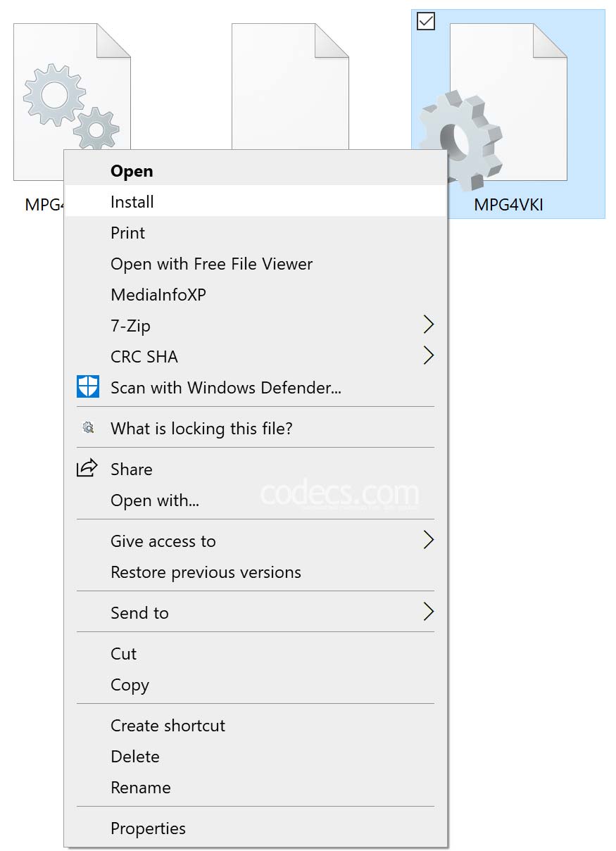Click the MPG4VKI file name label
The width and height of the screenshot is (616, 851).
click(x=508, y=205)
